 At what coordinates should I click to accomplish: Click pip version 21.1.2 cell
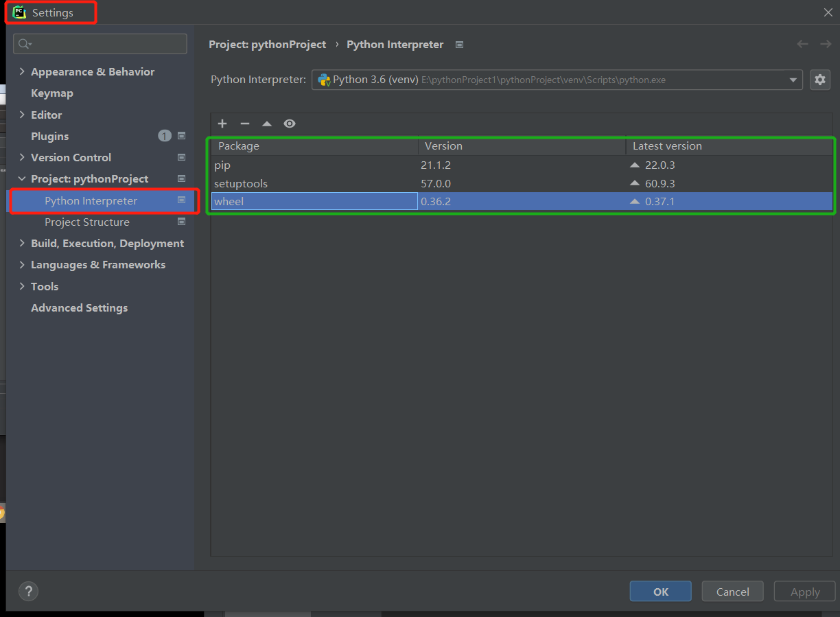tap(436, 165)
